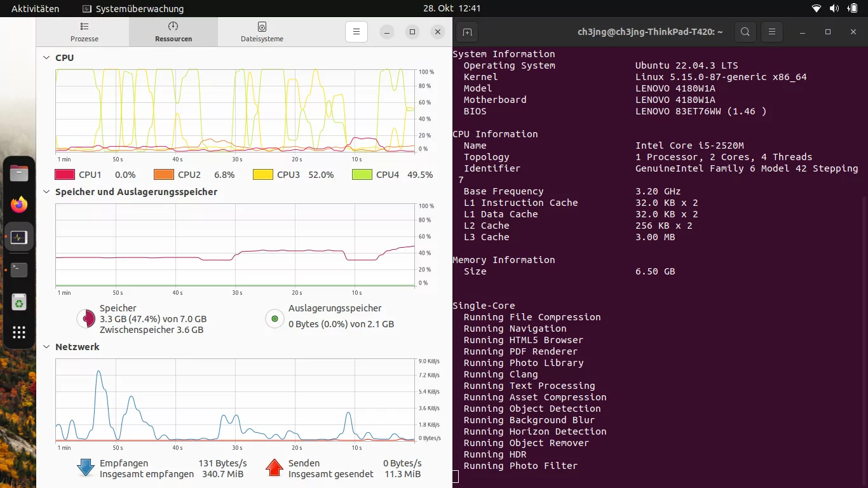Open the terminal hamburger menu

point(771,32)
